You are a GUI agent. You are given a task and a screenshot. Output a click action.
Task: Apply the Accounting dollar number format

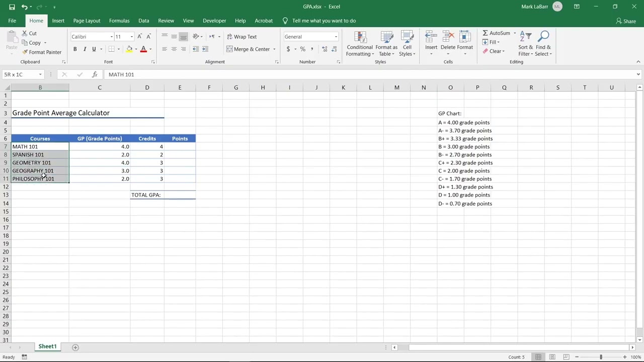(288, 49)
